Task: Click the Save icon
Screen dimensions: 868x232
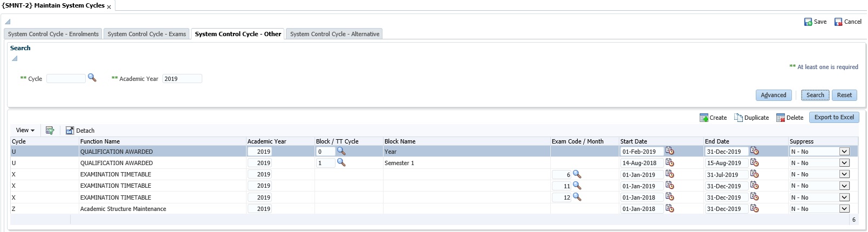Action: tap(808, 22)
